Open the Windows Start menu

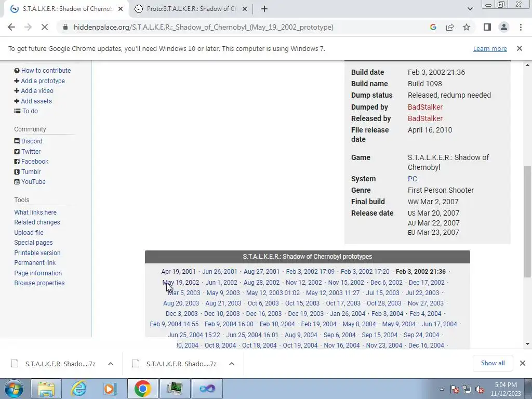[x=13, y=389]
